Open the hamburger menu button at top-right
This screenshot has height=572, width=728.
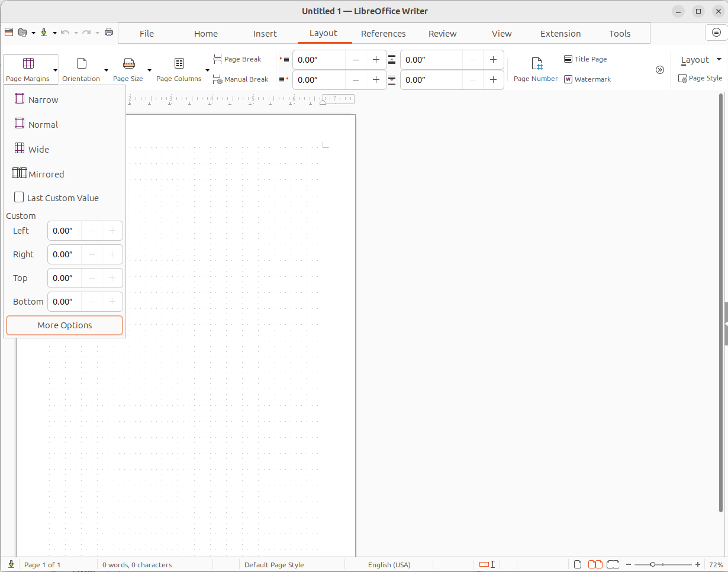[717, 33]
